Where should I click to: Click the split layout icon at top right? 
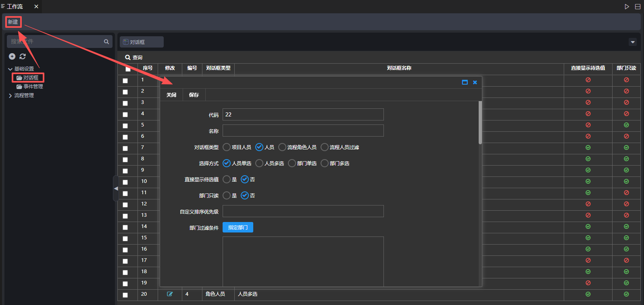tap(638, 6)
